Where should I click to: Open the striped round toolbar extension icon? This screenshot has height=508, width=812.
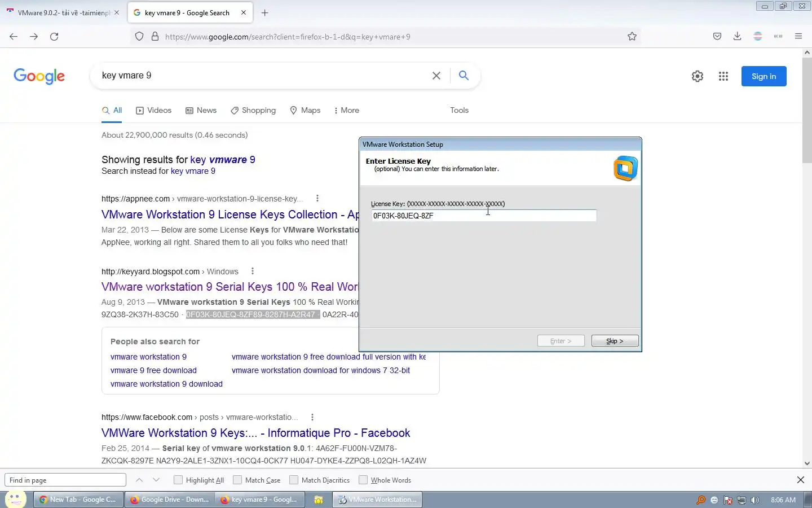[x=758, y=37]
